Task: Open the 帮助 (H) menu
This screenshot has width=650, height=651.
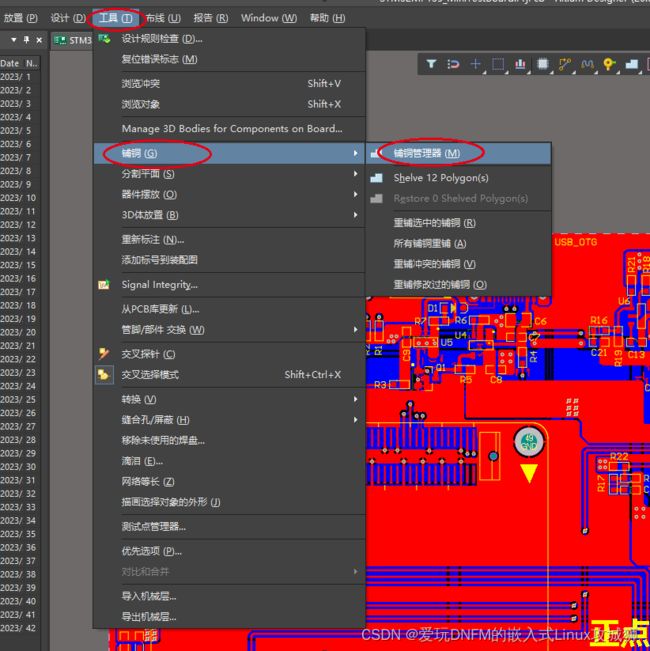Action: [x=327, y=18]
